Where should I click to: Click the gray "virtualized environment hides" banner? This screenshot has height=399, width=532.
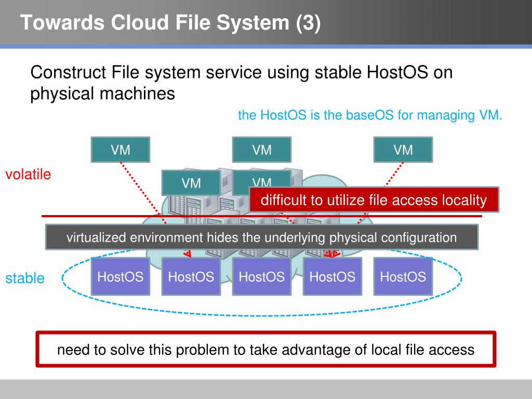[262, 237]
